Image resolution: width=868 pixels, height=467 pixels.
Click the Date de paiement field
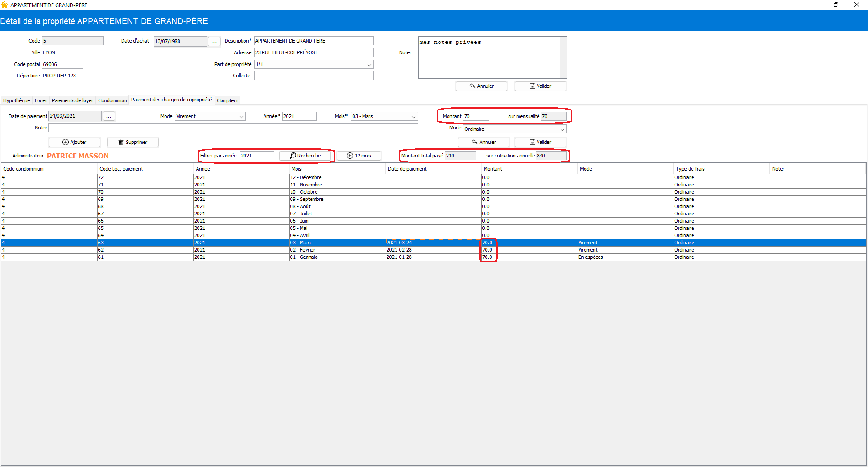[75, 116]
